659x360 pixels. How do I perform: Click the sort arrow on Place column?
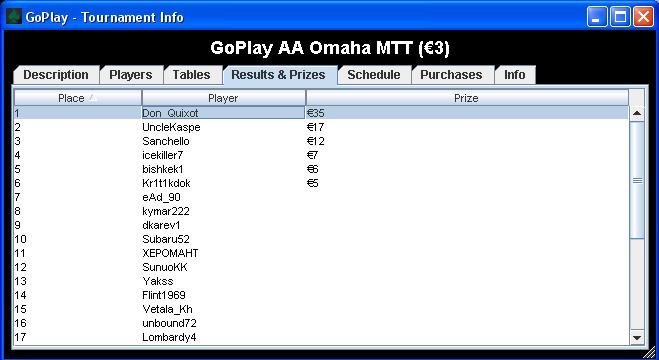click(93, 98)
